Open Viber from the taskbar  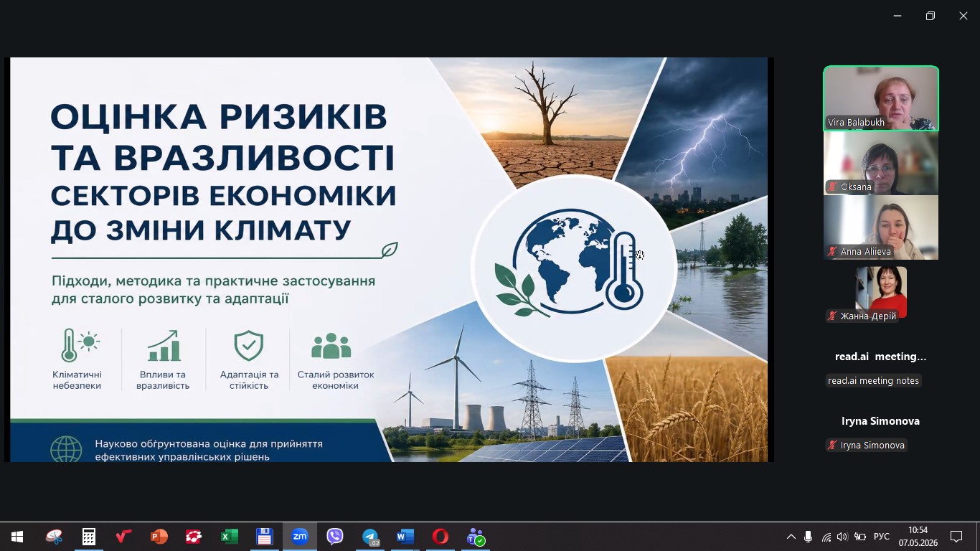335,537
